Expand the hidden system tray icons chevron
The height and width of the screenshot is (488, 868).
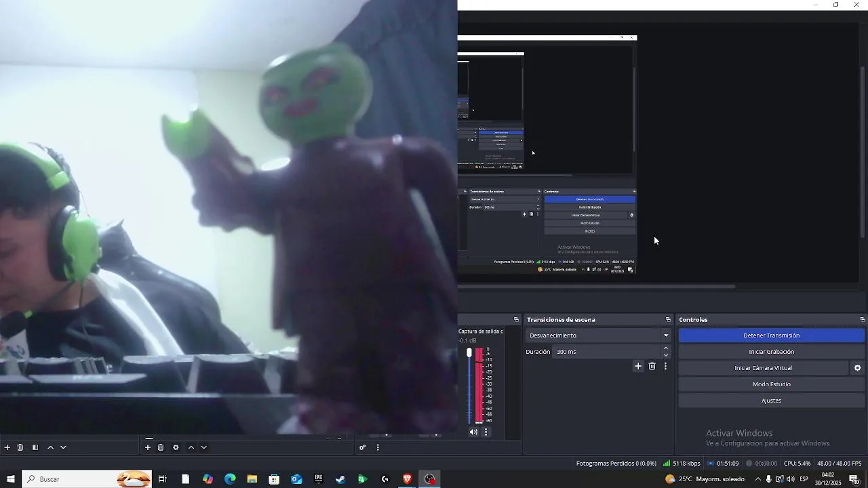click(757, 479)
